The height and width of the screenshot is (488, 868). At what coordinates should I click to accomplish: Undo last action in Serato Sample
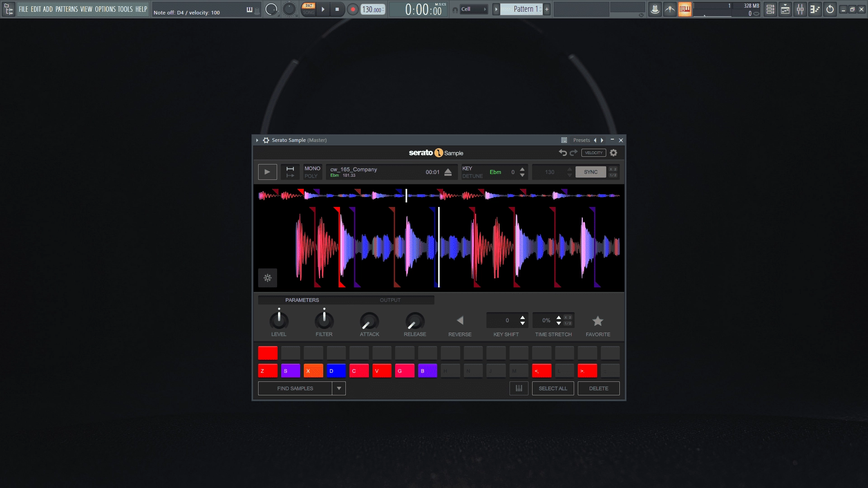pyautogui.click(x=563, y=153)
